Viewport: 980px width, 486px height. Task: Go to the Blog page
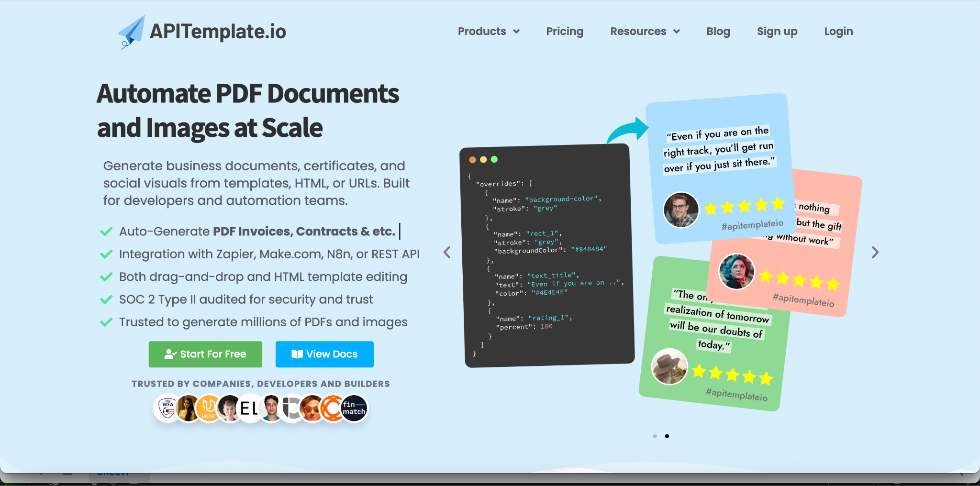pos(718,32)
